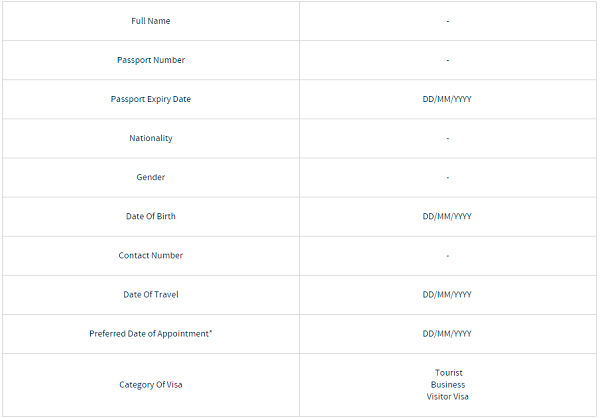Select the Passport Number value cell
Viewport: 600px width, 418px height.
(x=448, y=60)
